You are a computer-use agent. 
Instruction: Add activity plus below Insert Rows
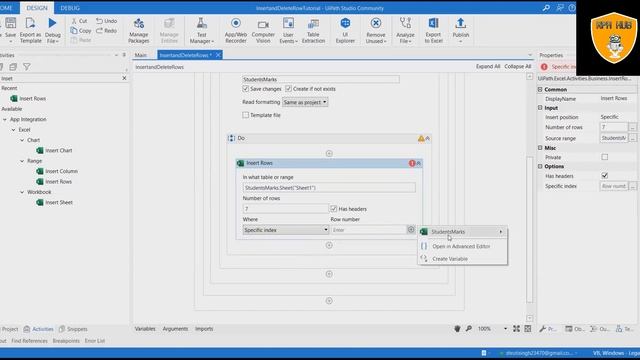click(x=329, y=245)
